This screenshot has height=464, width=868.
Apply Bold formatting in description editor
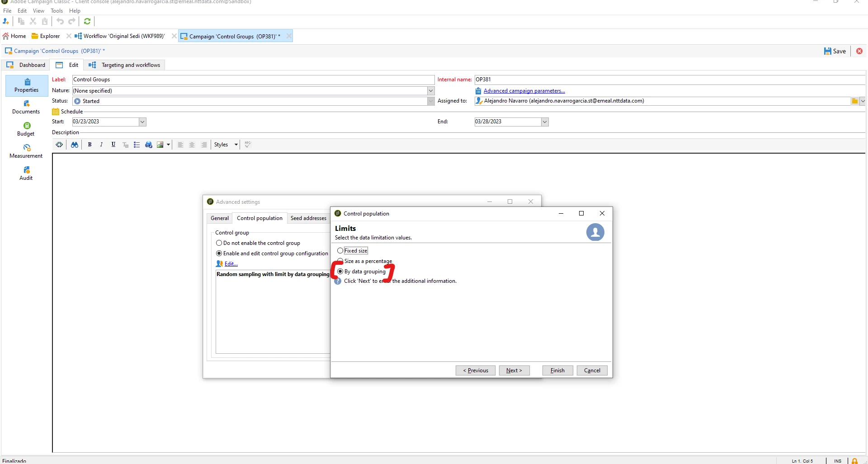[x=90, y=145]
